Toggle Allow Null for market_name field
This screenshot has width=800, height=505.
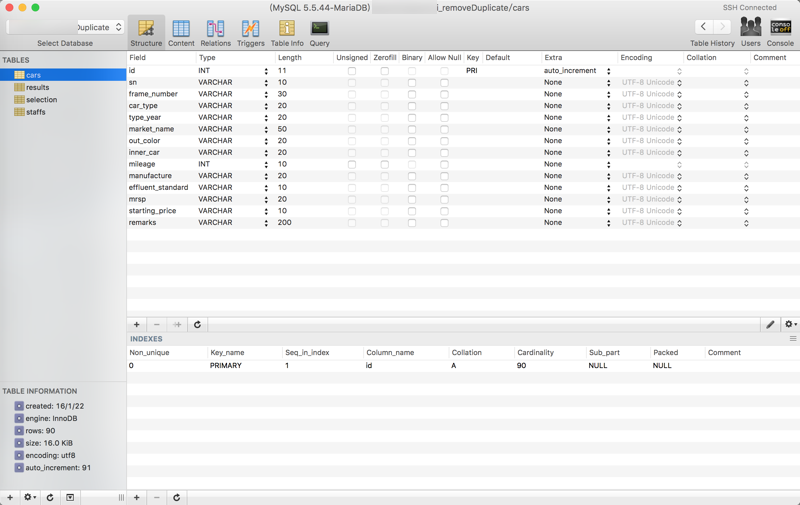tap(444, 130)
